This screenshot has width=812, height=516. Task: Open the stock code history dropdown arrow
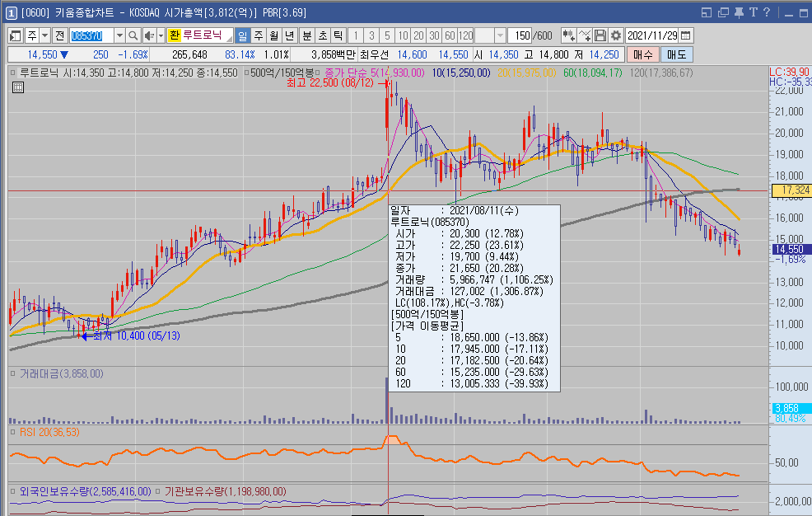click(x=119, y=35)
